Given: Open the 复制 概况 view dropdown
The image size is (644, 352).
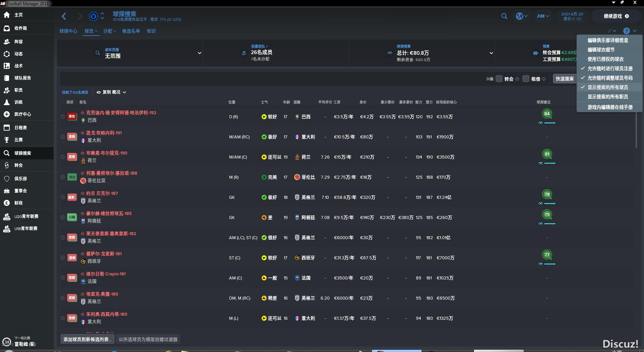Looking at the screenshot, I should pos(111,92).
